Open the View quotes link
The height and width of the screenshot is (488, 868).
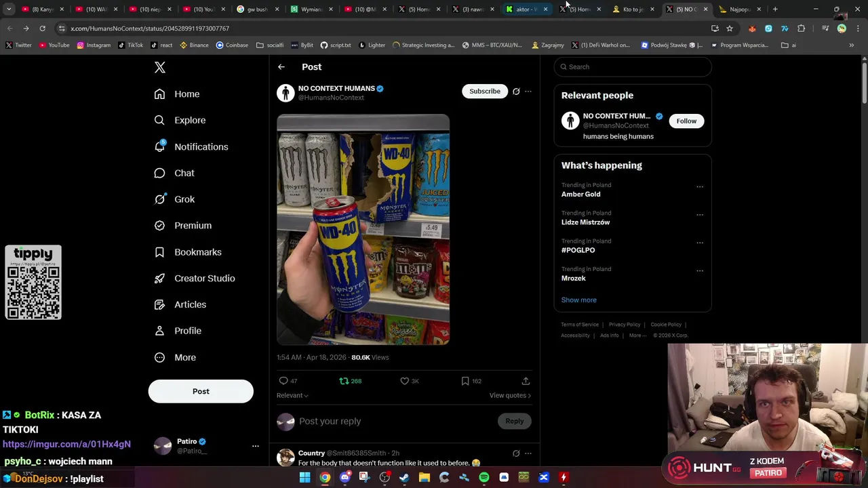tap(510, 395)
